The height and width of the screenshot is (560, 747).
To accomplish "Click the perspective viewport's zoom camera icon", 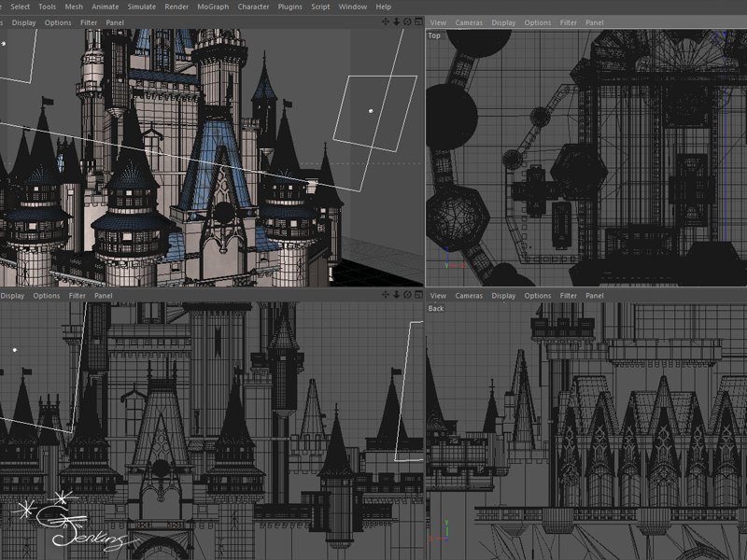I will pyautogui.click(x=396, y=21).
